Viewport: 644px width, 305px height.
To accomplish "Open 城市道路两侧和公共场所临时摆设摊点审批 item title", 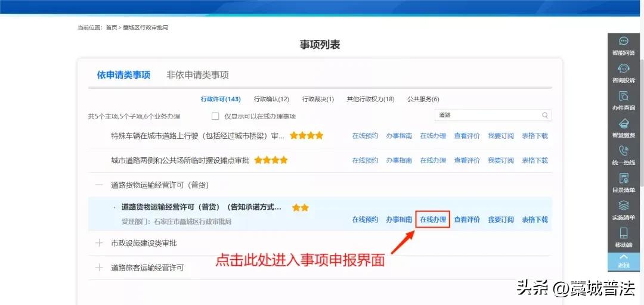I will click(180, 160).
